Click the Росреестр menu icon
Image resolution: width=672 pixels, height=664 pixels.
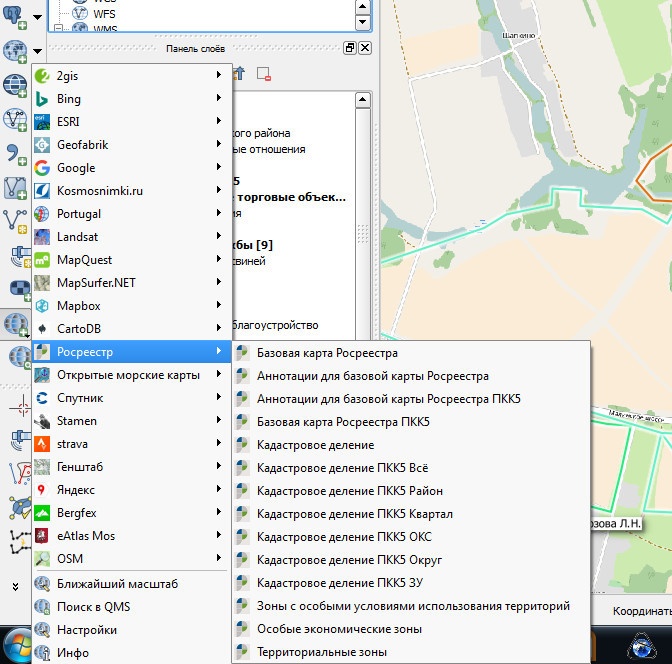point(42,352)
